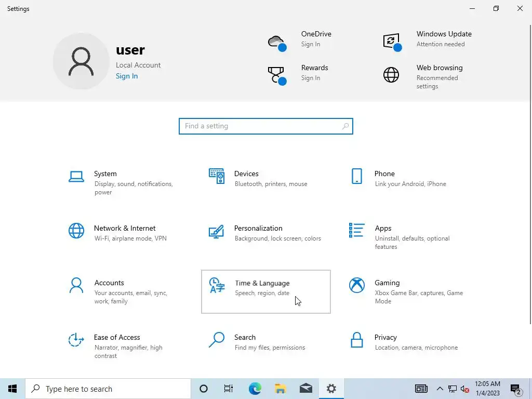The height and width of the screenshot is (399, 532).
Task: Open the Windows Start menu
Action: (12, 389)
